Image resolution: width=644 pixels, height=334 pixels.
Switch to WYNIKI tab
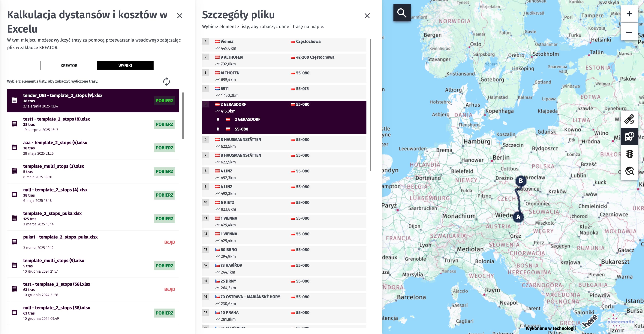pos(125,65)
